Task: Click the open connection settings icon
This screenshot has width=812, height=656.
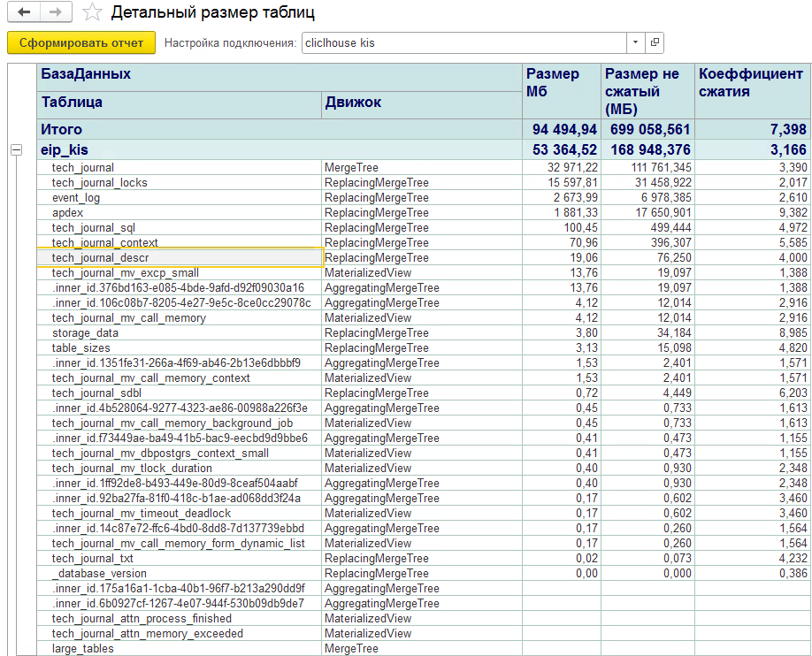Action: (x=655, y=42)
